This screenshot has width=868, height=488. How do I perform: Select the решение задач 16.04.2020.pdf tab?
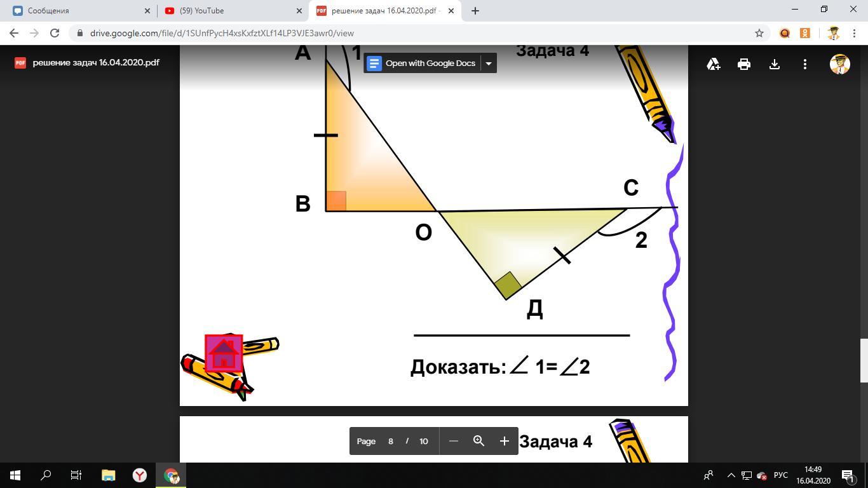pos(383,11)
